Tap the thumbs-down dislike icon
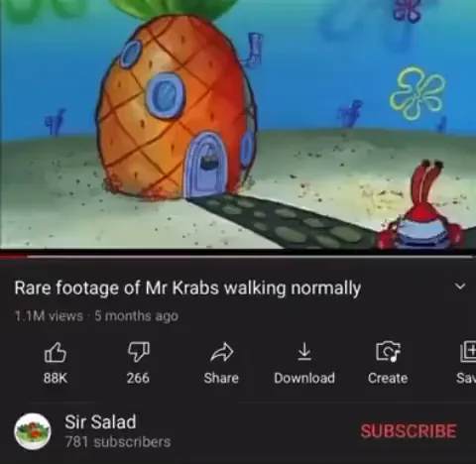Image resolution: width=476 pixels, height=464 pixels. click(x=139, y=352)
